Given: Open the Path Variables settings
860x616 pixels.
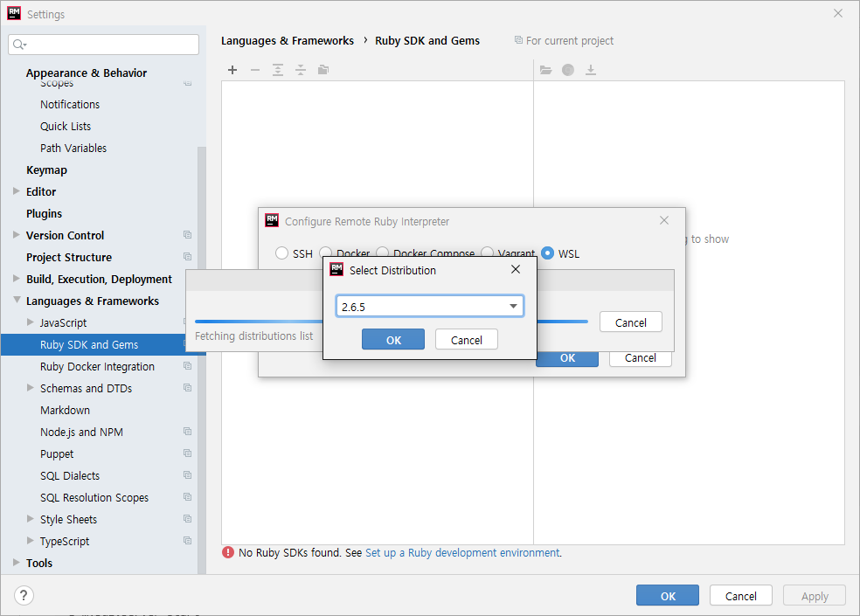Looking at the screenshot, I should click(x=73, y=149).
